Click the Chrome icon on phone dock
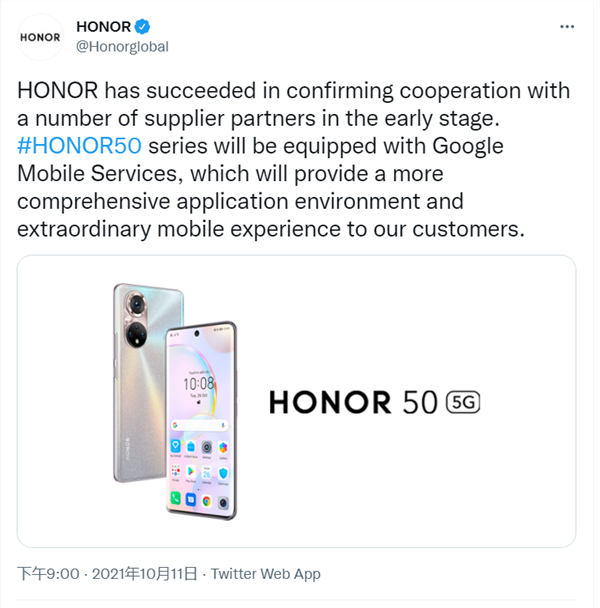The height and width of the screenshot is (608, 600). pyautogui.click(x=206, y=499)
